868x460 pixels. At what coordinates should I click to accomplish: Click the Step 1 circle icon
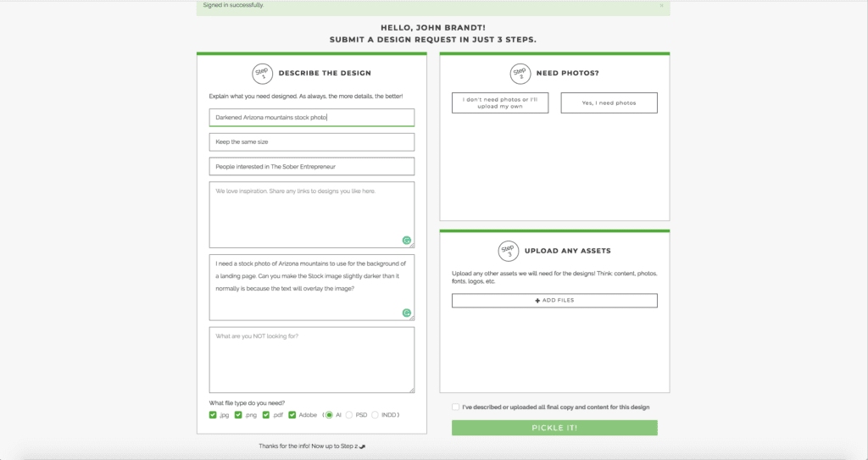point(263,74)
